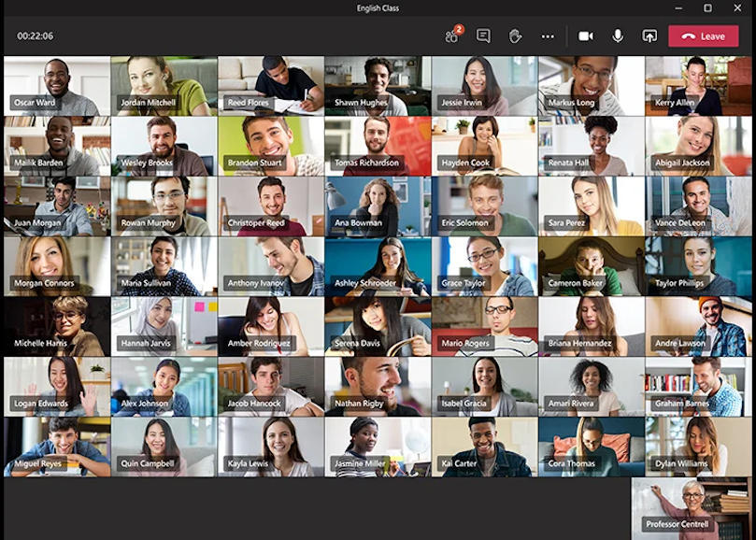The width and height of the screenshot is (756, 540).
Task: Minimize the English Class window
Action: (678, 7)
